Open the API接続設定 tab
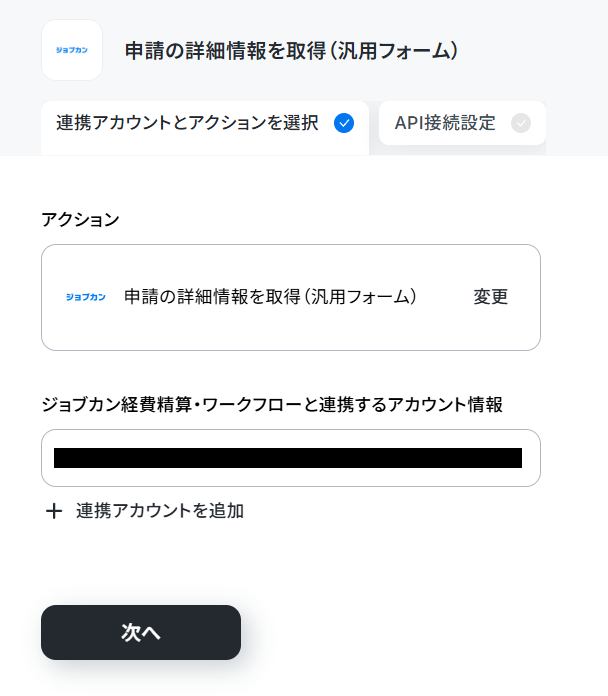 462,123
